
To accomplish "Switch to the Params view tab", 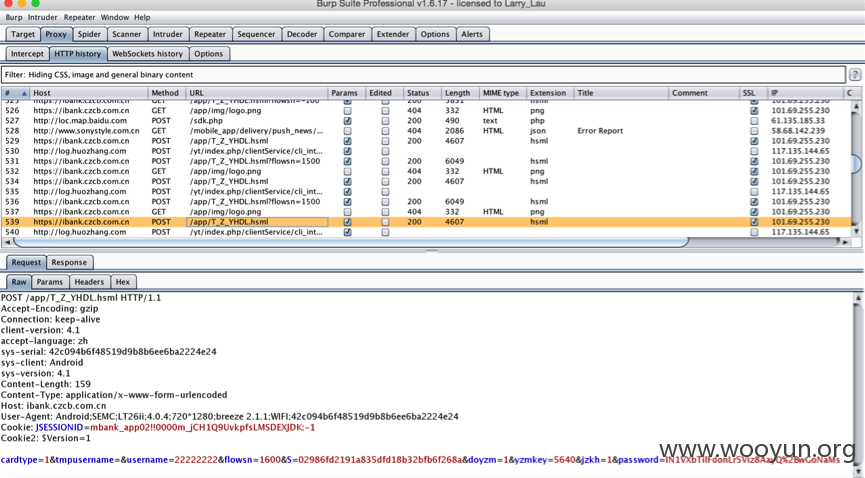I will 50,282.
